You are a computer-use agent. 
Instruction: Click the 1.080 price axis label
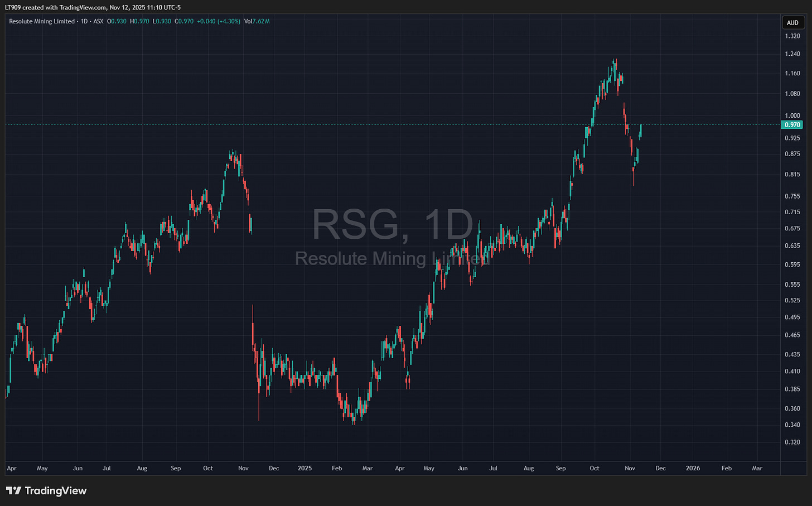coord(792,94)
